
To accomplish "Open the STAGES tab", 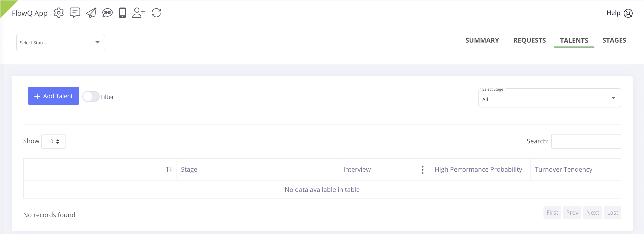I will click(614, 40).
